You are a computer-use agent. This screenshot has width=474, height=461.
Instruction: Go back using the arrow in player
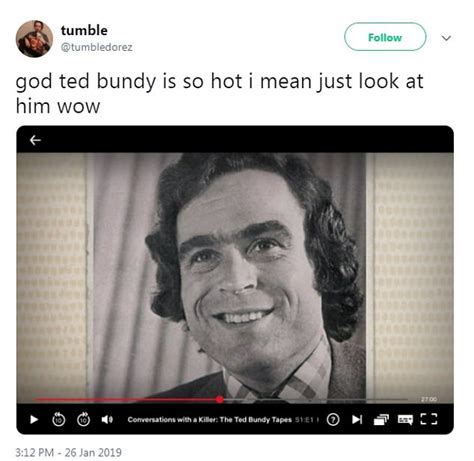pyautogui.click(x=35, y=140)
